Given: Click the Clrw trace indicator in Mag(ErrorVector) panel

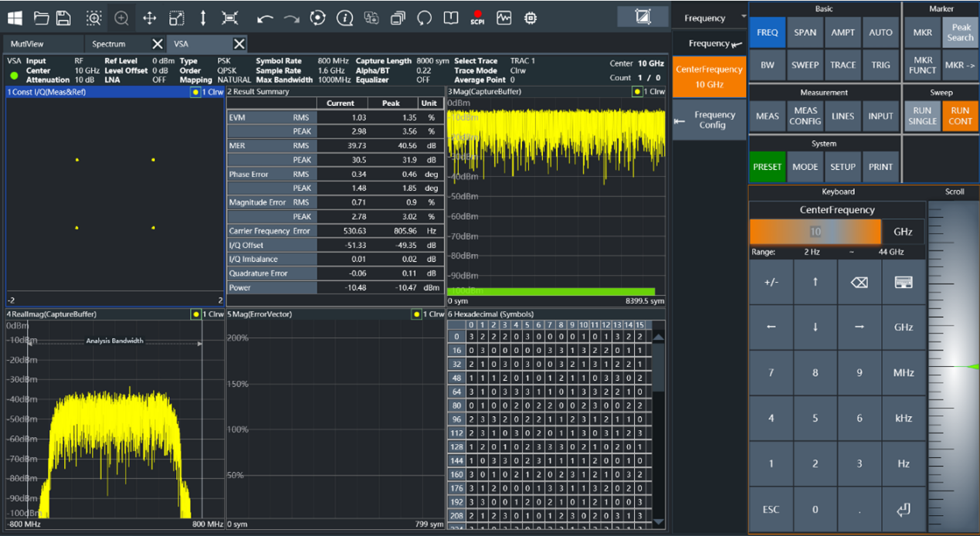Looking at the screenshot, I should [x=429, y=314].
